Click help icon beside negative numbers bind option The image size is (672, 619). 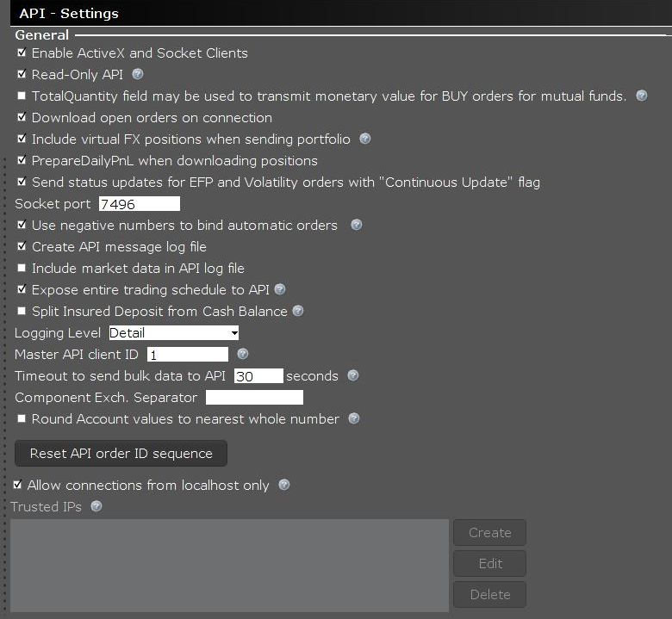pyautogui.click(x=356, y=225)
